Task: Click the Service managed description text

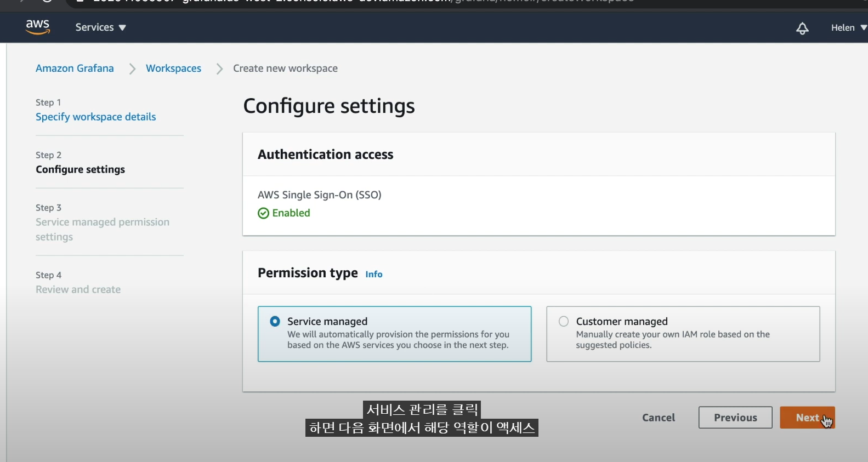Action: click(x=398, y=340)
